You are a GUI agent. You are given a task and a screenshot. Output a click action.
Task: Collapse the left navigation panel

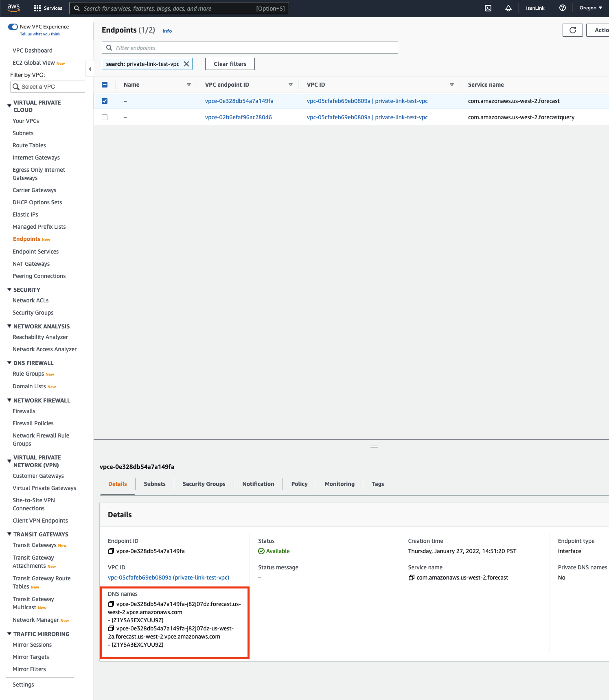click(90, 69)
